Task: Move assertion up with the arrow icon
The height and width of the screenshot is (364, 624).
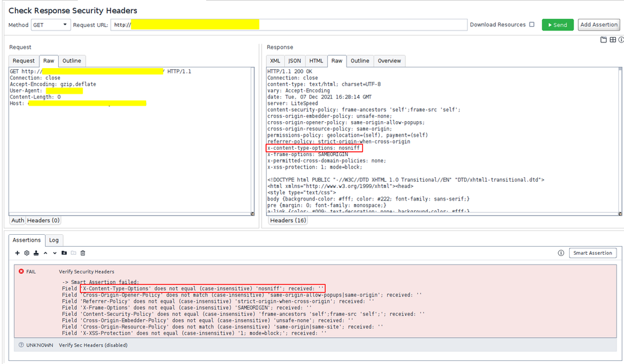Action: 46,253
